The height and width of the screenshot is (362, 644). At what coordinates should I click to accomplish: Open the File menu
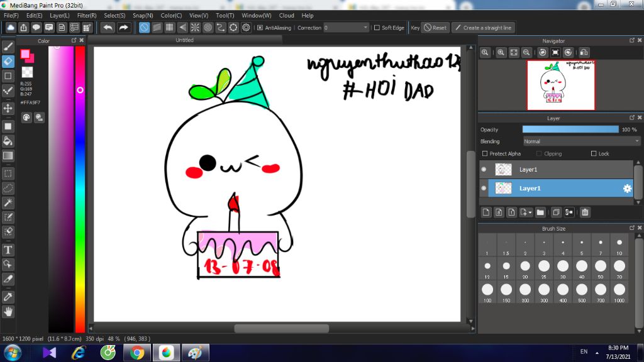tap(11, 15)
